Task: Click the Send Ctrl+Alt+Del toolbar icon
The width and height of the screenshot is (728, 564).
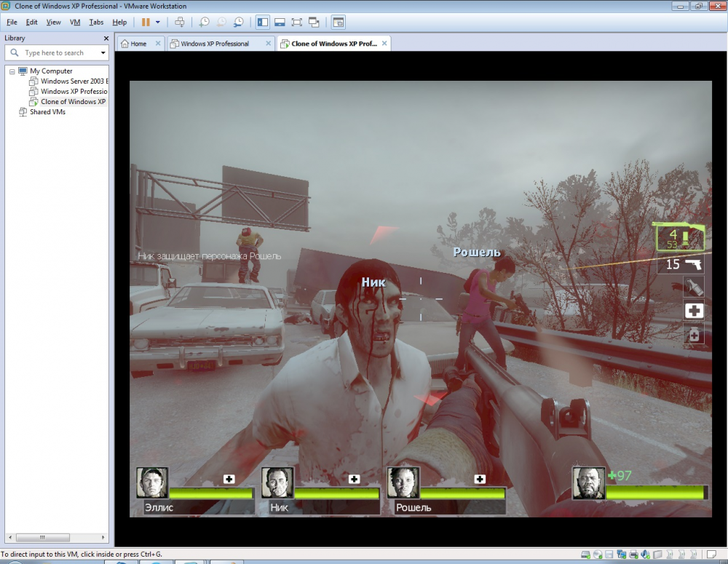Action: tap(180, 23)
